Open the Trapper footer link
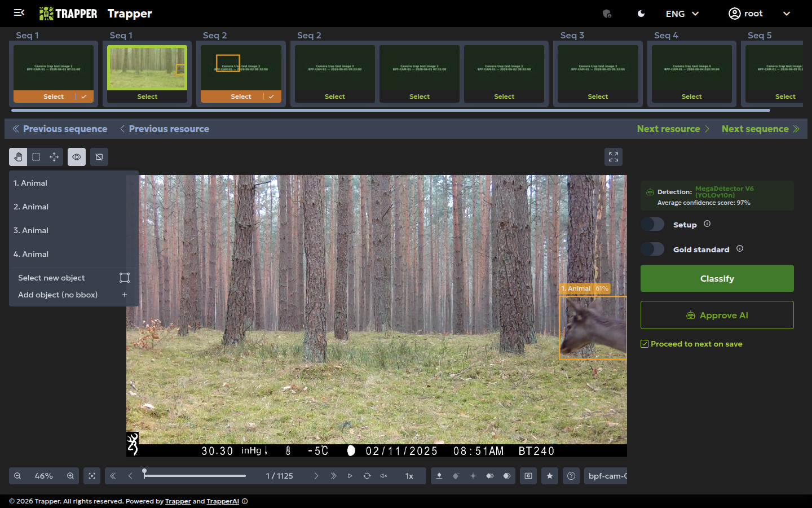 tap(178, 501)
